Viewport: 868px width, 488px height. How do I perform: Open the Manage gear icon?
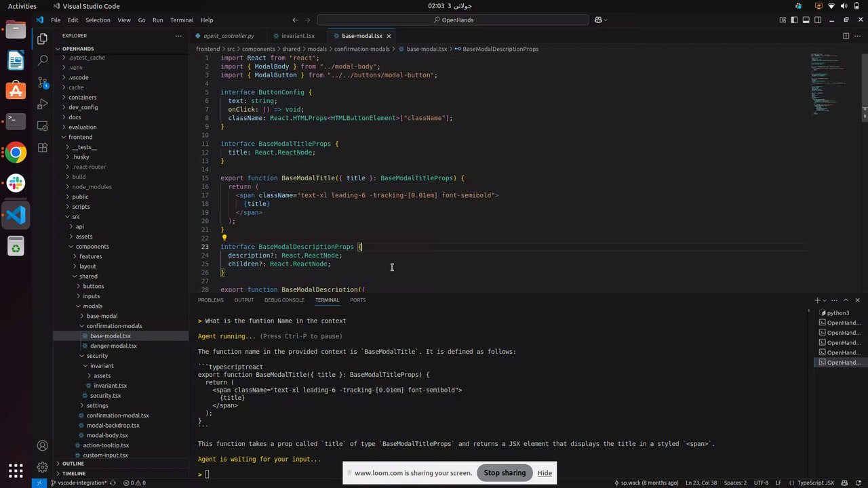[x=42, y=467]
